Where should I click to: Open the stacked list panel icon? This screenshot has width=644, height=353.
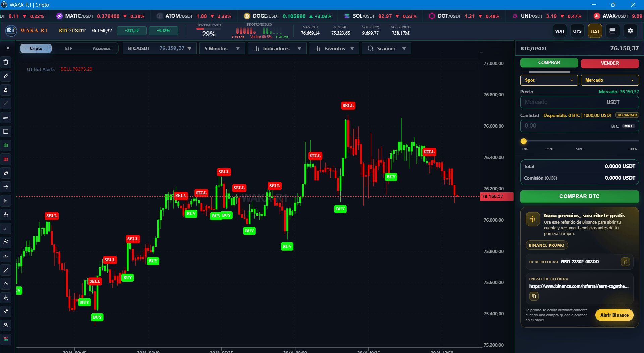click(612, 31)
